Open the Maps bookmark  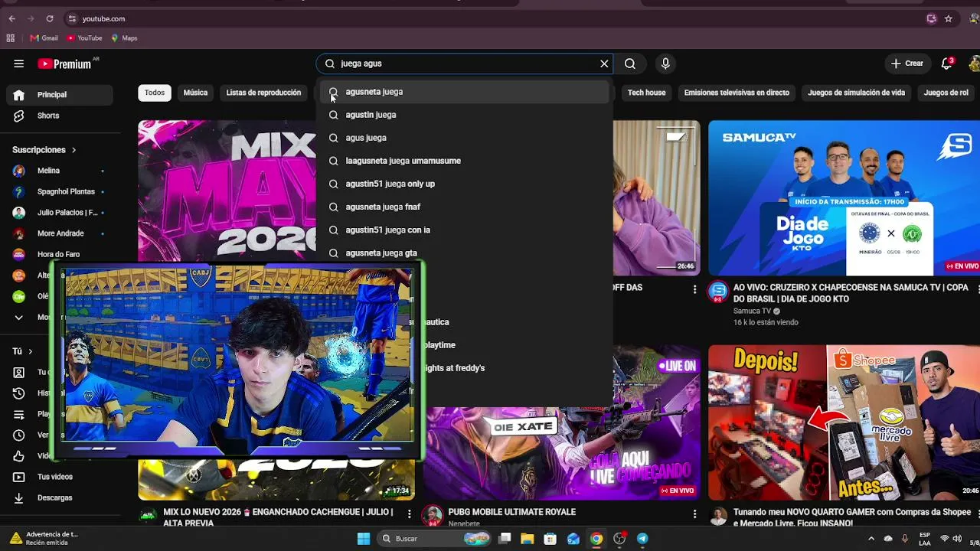click(x=124, y=38)
